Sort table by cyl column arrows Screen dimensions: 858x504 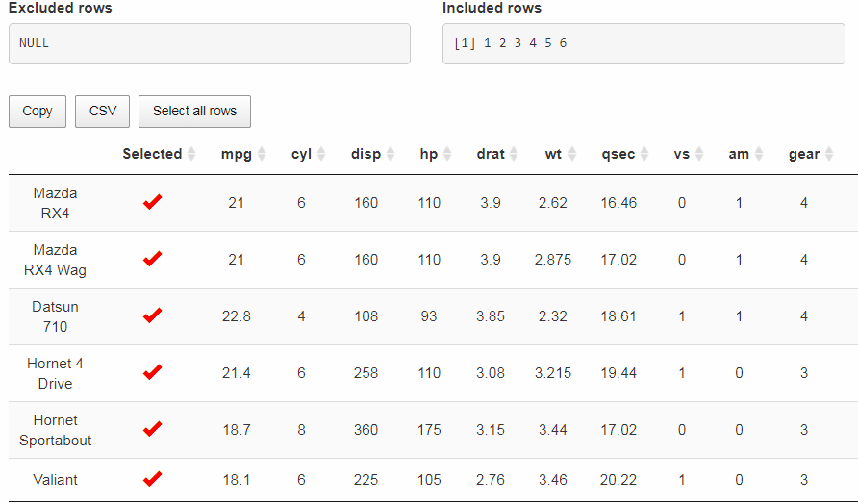pyautogui.click(x=321, y=154)
